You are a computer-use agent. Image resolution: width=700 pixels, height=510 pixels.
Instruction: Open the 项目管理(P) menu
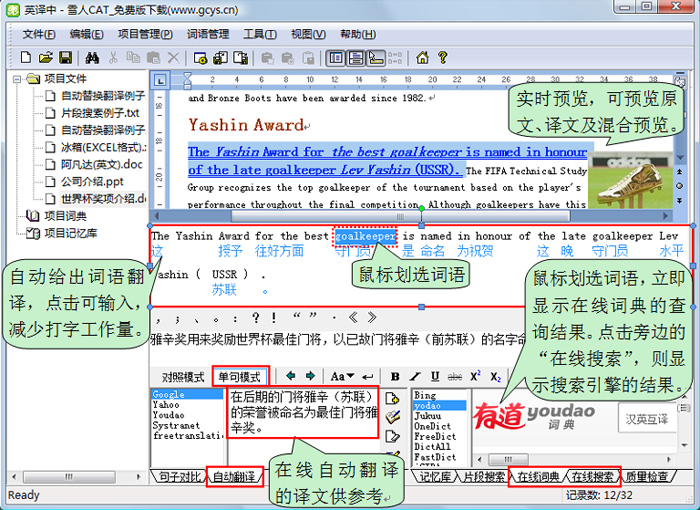145,34
